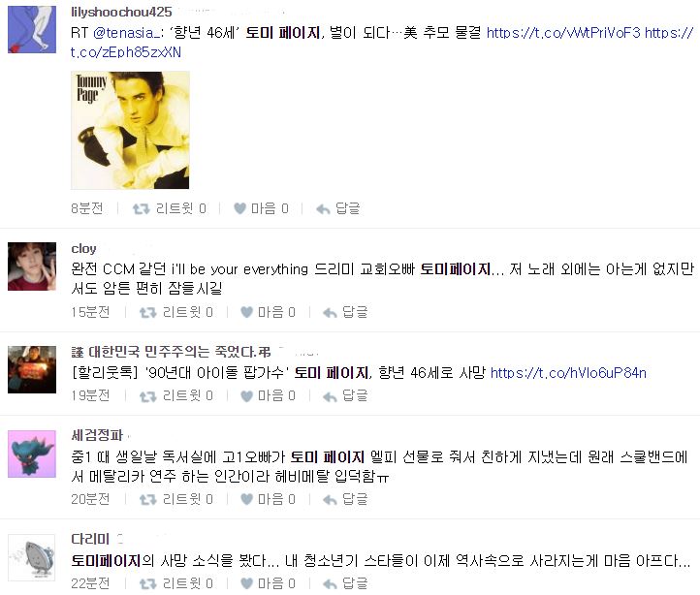Click the username cloy
The height and width of the screenshot is (595, 700).
pos(83,249)
